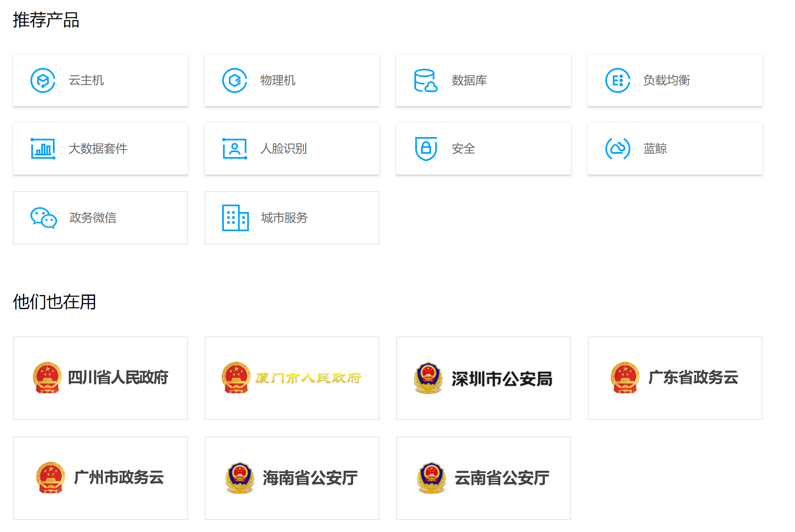Open the 大数据套件 product label
The image size is (795, 532).
(98, 149)
